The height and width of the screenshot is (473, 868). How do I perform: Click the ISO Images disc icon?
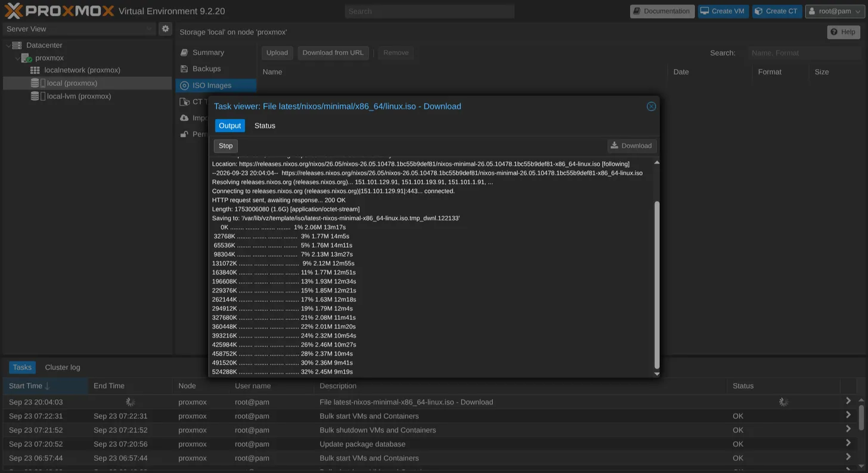[185, 85]
